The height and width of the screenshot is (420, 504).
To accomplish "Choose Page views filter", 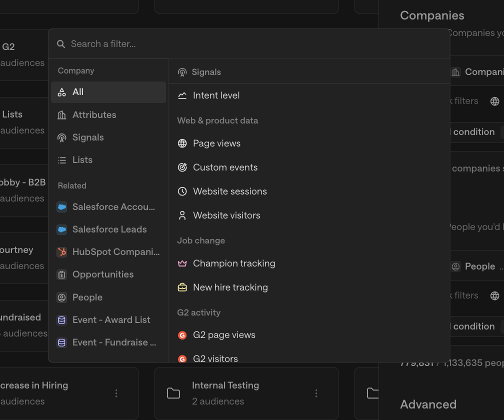I will 309,143.
